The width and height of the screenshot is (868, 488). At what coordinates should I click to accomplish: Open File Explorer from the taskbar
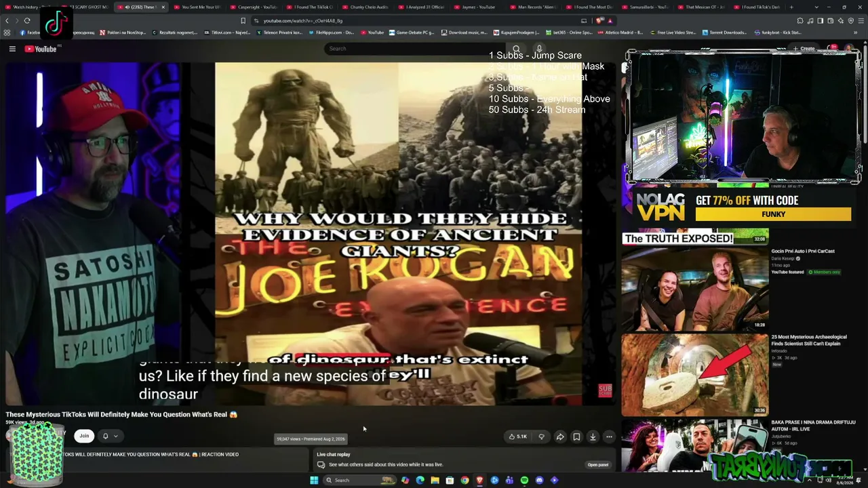coord(435,481)
